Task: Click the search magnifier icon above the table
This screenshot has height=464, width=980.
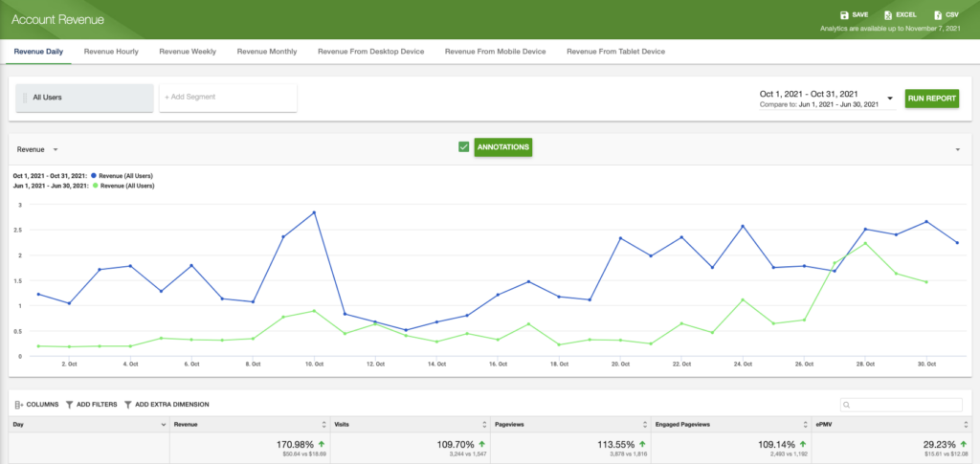Action: coord(847,406)
